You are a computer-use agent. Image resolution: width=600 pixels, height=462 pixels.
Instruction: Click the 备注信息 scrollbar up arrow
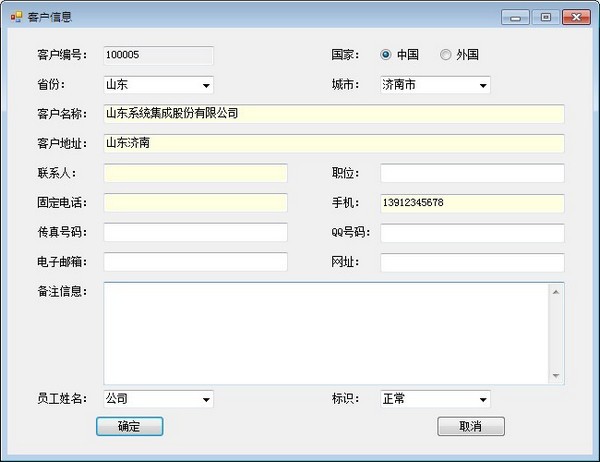click(556, 292)
